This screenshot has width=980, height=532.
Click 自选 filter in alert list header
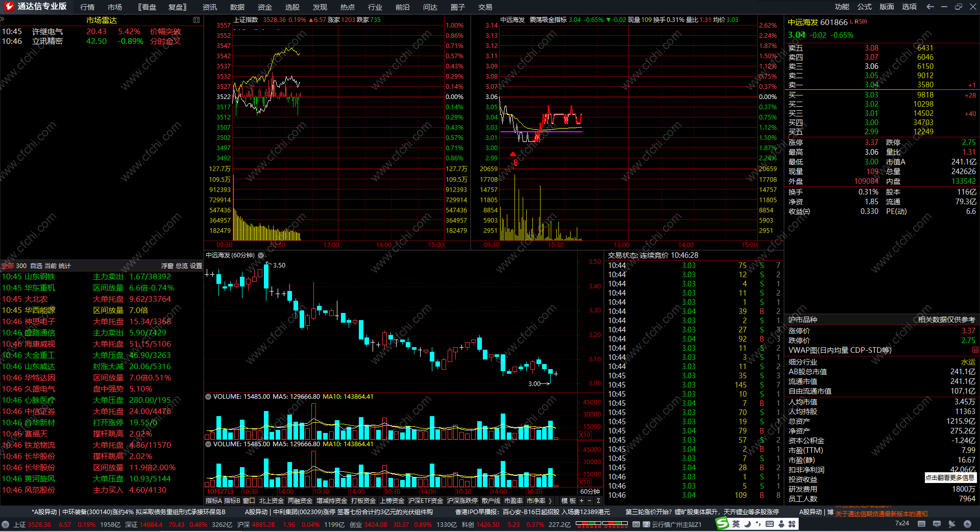(36, 266)
